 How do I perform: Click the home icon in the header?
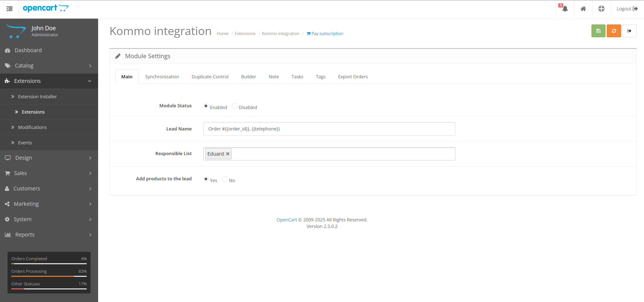(x=583, y=9)
